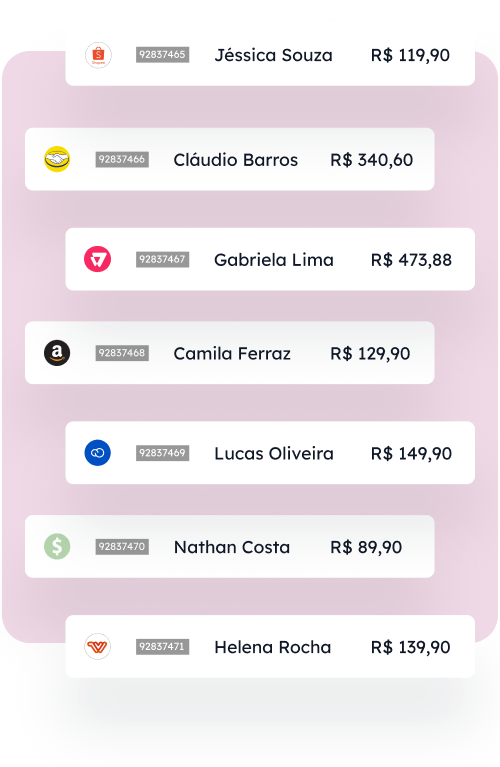Open order number 92837468 badge

(x=122, y=353)
